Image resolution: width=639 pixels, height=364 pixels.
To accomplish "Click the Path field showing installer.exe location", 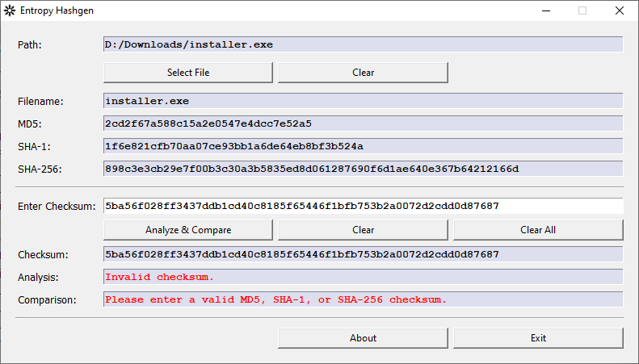I will tap(363, 44).
